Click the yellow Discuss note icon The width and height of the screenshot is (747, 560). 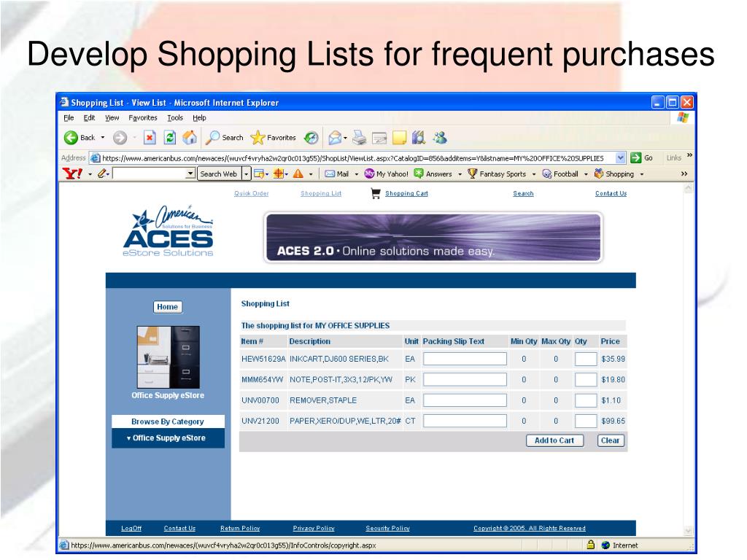[399, 138]
